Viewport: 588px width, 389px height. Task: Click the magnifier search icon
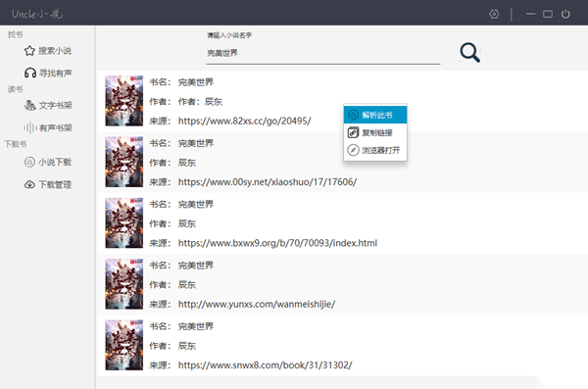pos(469,53)
